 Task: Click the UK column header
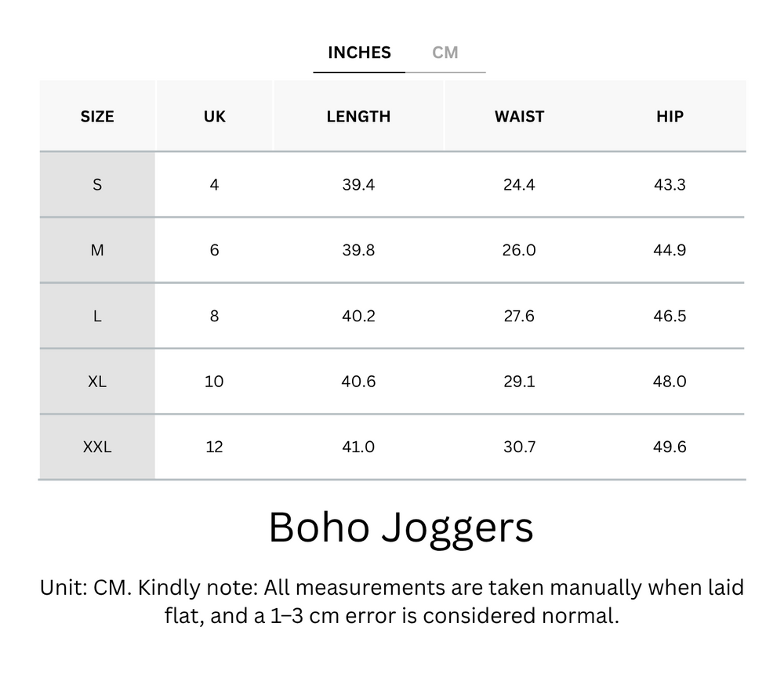pyautogui.click(x=214, y=116)
